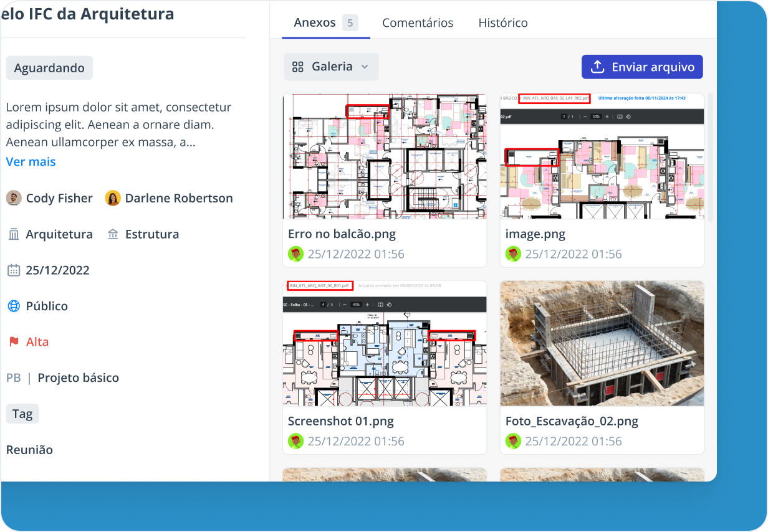768x532 pixels.
Task: Click the Enviar arquivo button
Action: click(642, 67)
